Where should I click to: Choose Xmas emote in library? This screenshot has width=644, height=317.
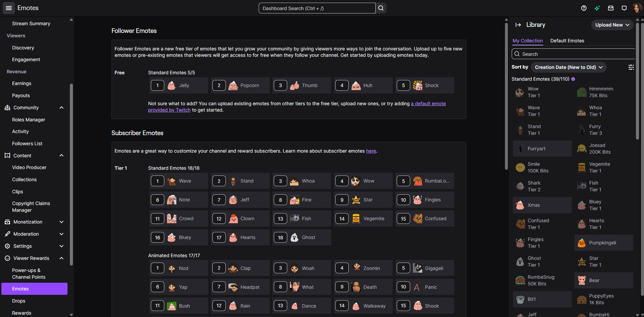click(x=542, y=205)
